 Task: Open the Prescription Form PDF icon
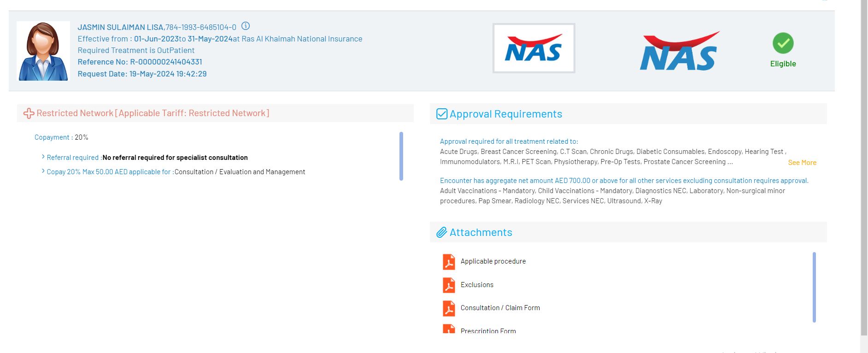click(x=449, y=329)
